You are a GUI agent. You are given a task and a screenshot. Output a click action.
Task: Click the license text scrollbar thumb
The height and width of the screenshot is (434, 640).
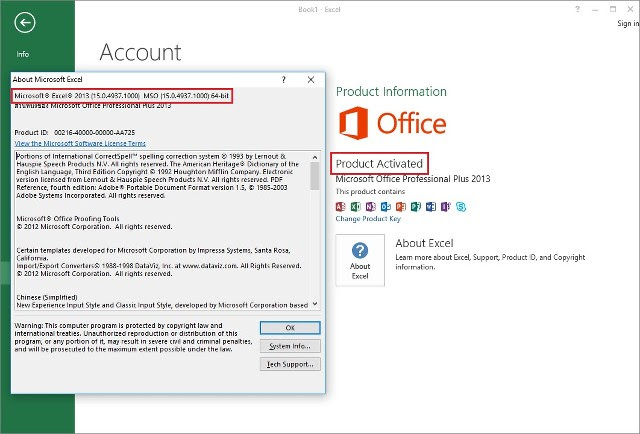(315, 176)
